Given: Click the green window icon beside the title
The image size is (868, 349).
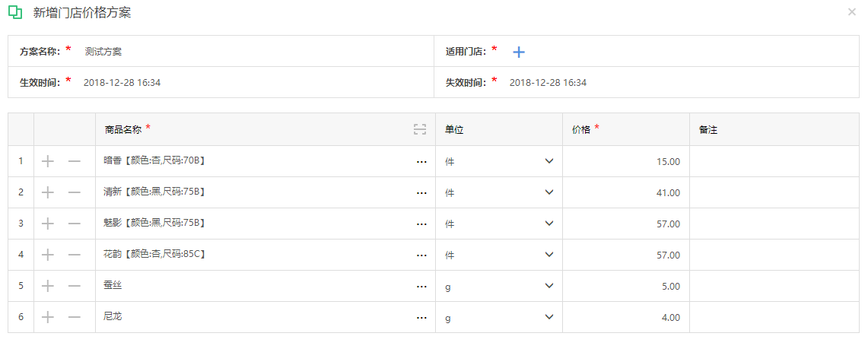Looking at the screenshot, I should click(x=15, y=13).
